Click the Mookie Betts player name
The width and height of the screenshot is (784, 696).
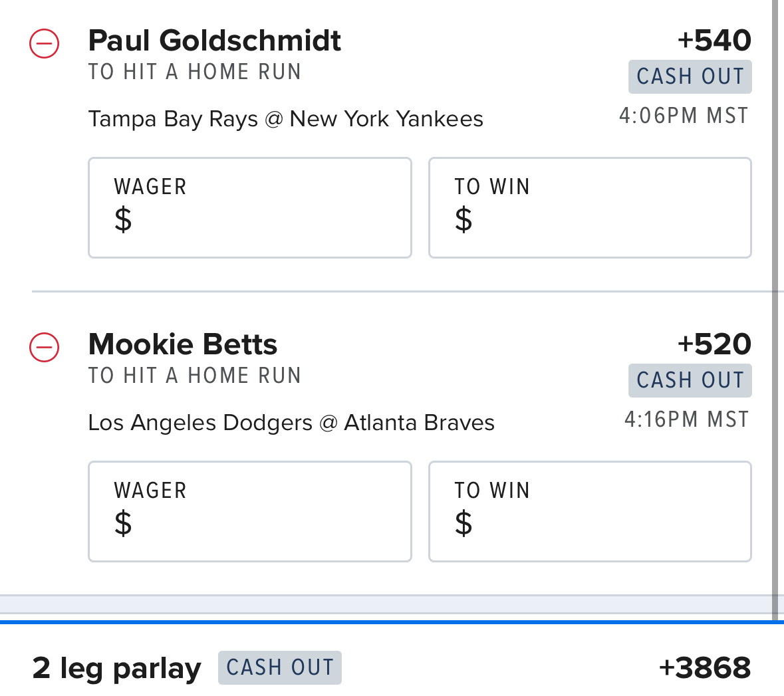(182, 344)
